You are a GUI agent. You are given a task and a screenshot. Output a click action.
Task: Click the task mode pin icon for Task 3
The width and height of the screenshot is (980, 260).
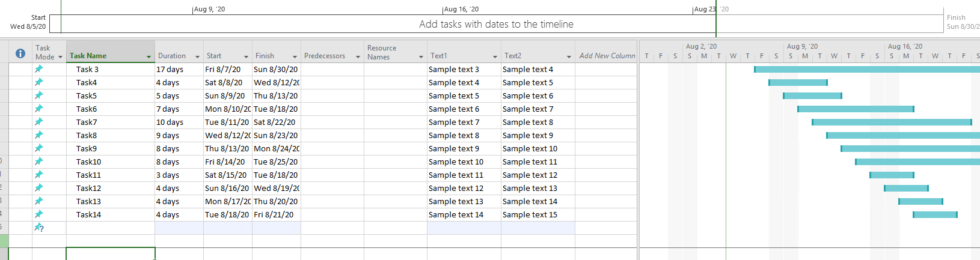point(39,69)
